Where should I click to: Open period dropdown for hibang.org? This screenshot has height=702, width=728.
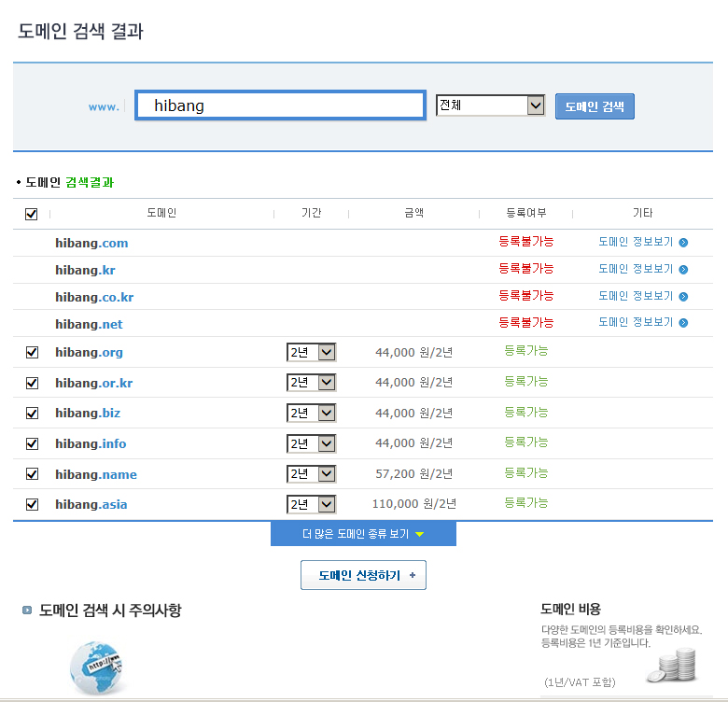(311, 352)
